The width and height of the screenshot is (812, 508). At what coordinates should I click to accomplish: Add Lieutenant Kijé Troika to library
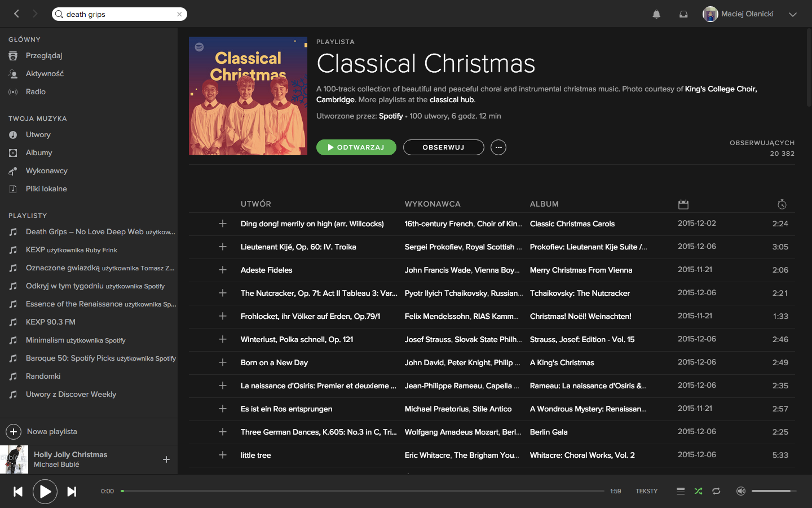point(223,247)
